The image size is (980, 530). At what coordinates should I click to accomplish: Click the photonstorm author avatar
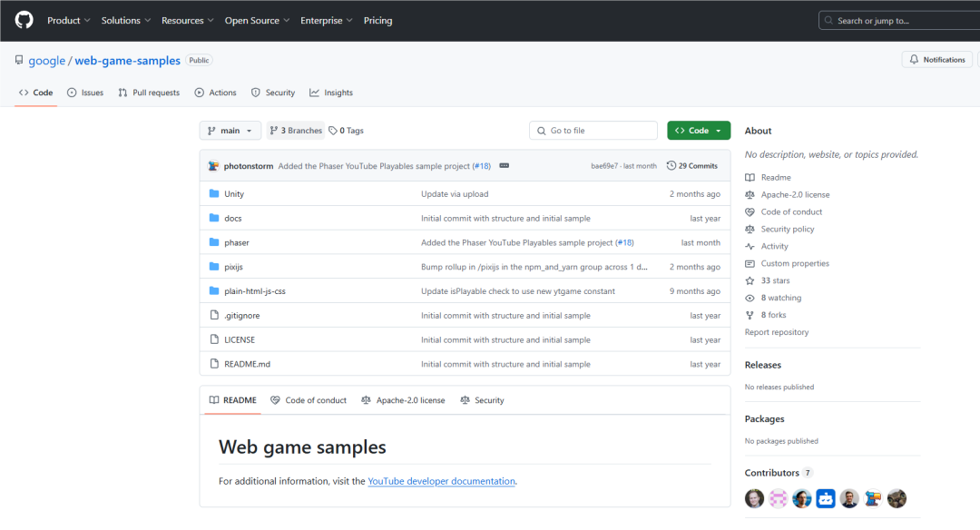click(x=214, y=165)
